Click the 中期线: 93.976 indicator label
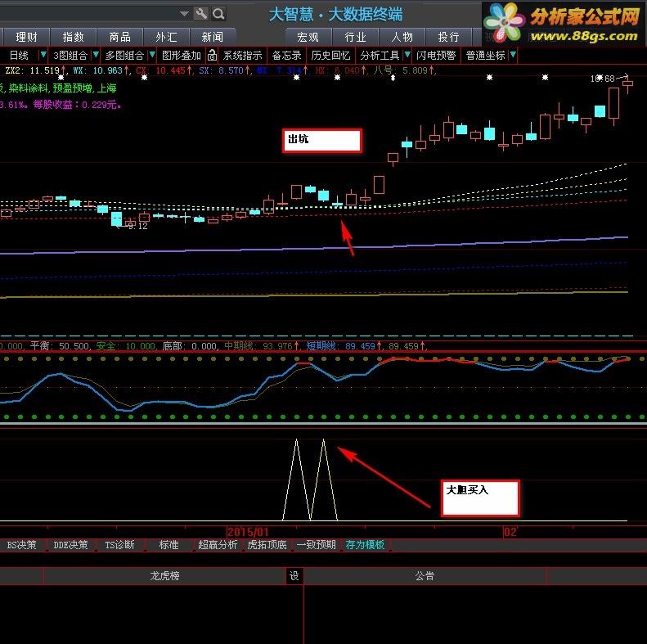 click(x=260, y=346)
